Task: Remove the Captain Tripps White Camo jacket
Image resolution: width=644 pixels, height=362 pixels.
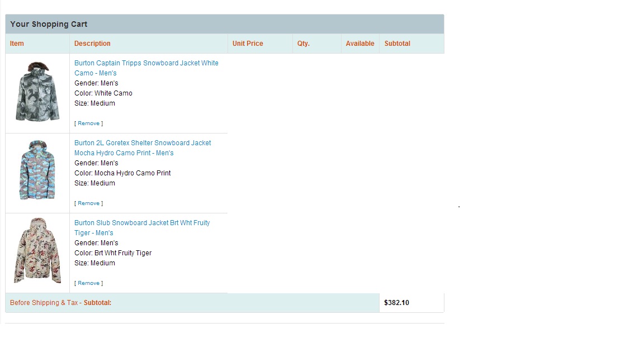Action: [89, 123]
